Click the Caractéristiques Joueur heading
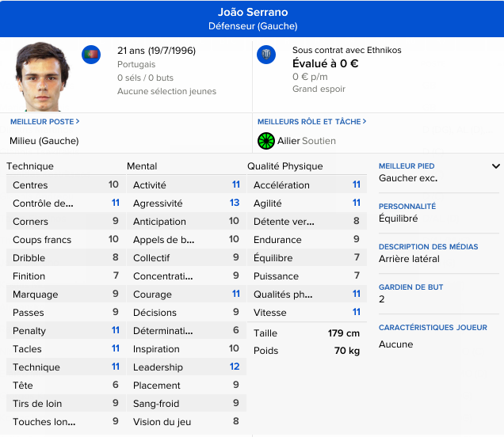 pos(432,328)
